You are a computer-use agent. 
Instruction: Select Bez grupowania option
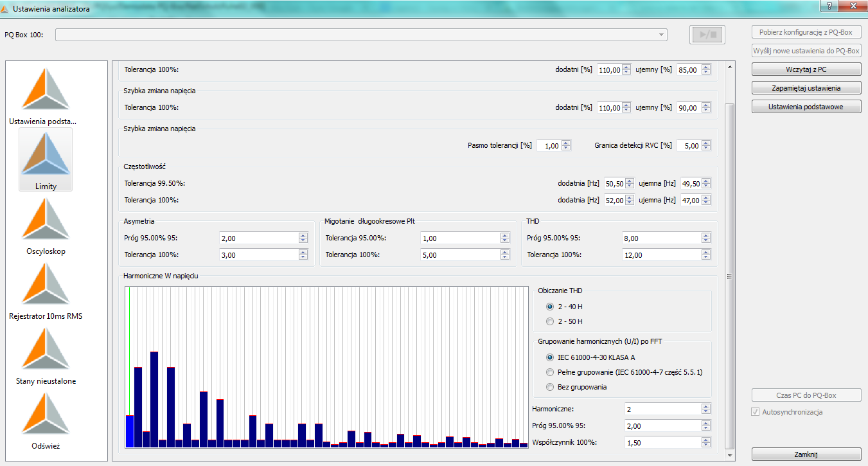[x=549, y=387]
